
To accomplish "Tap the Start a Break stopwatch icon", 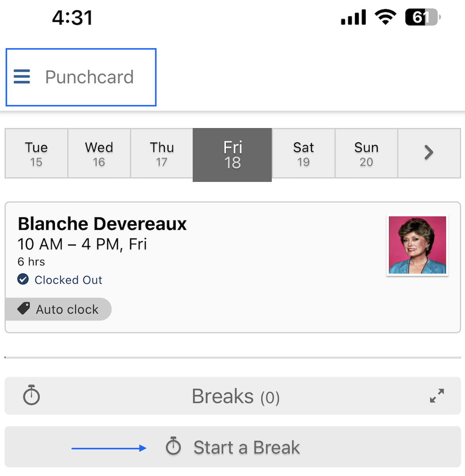I will pyautogui.click(x=173, y=446).
